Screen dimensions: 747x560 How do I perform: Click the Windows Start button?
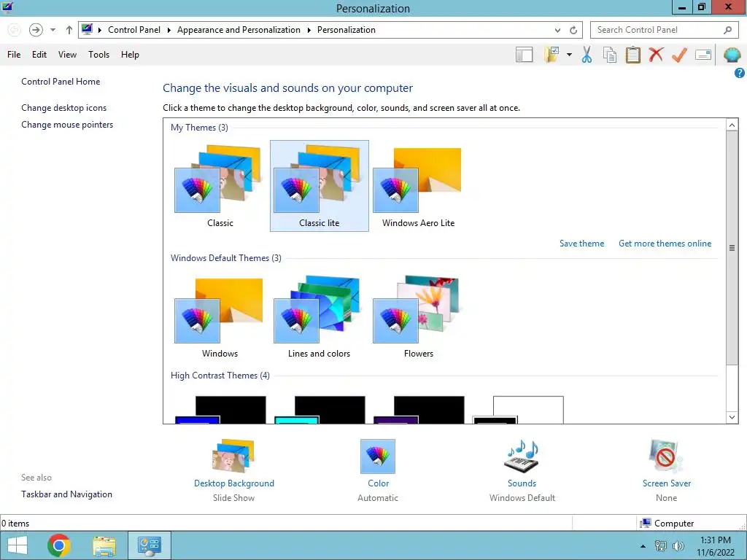[x=18, y=545]
